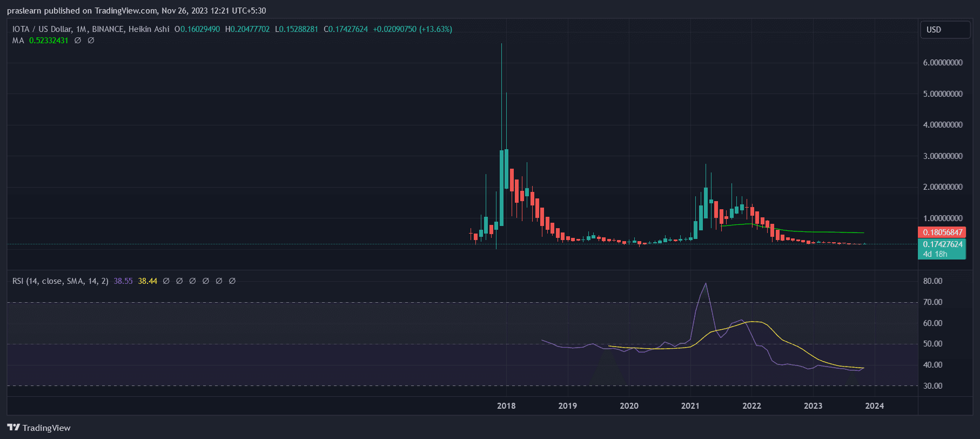This screenshot has width=980, height=439.
Task: Click the 2018 label on time axis
Action: [x=506, y=406]
